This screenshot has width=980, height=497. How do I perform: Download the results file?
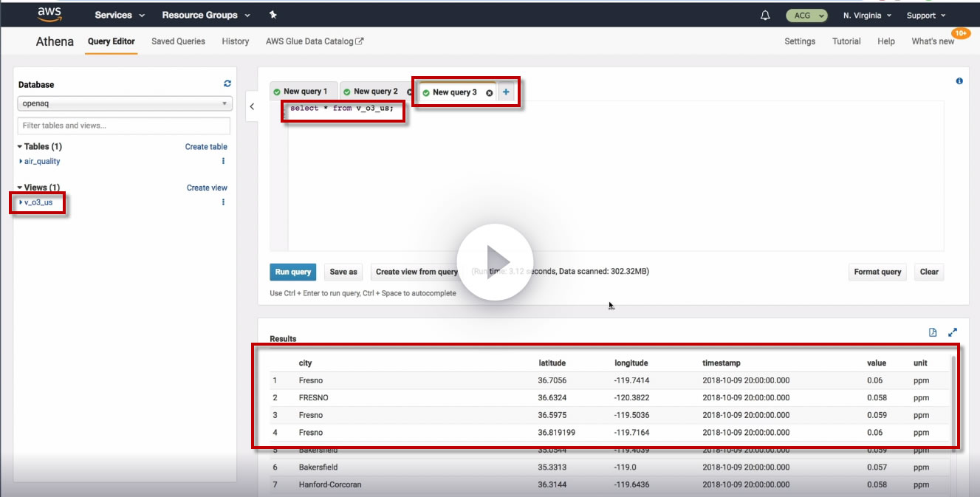(933, 332)
